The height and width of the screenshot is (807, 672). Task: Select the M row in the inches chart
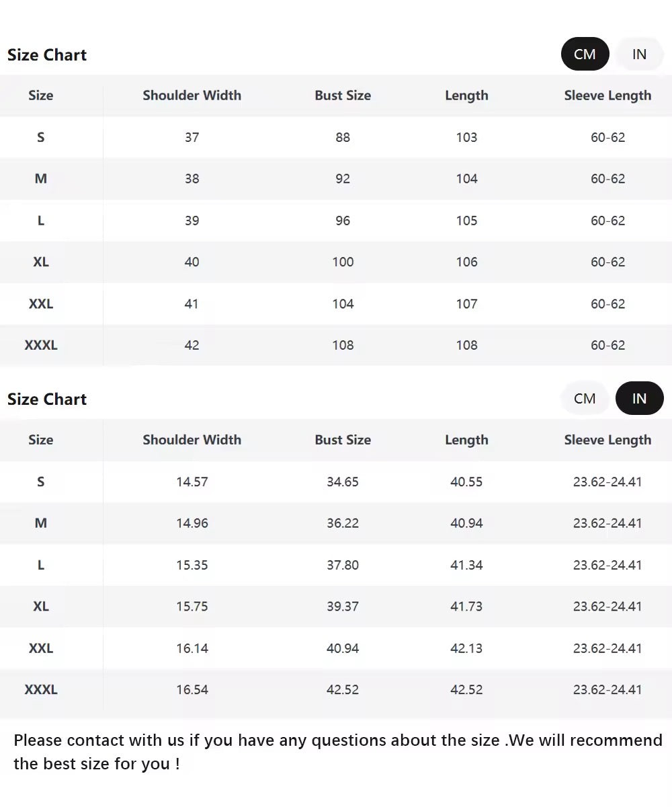click(41, 523)
